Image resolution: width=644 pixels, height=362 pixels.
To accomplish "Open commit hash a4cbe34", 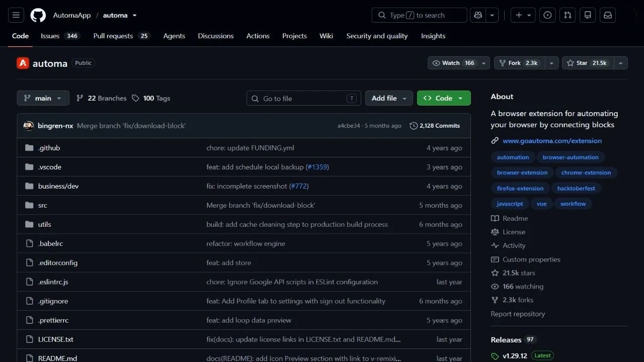I will point(349,126).
